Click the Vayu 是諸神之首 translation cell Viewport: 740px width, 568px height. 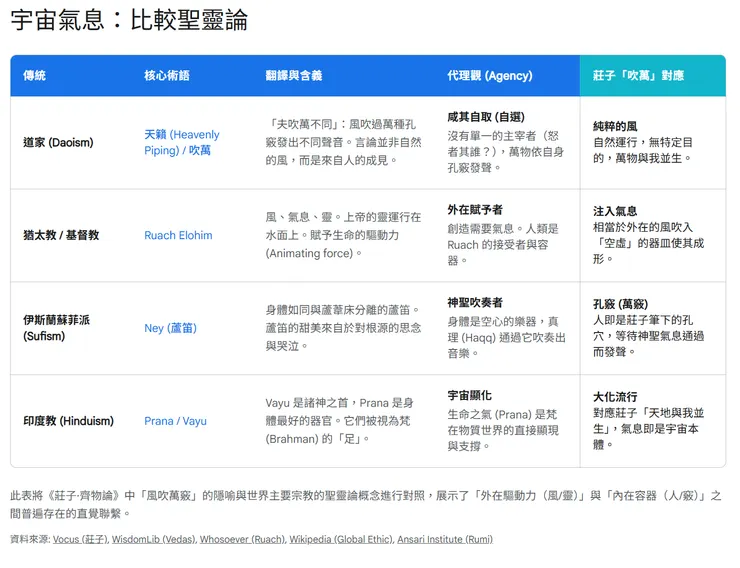pyautogui.click(x=339, y=421)
